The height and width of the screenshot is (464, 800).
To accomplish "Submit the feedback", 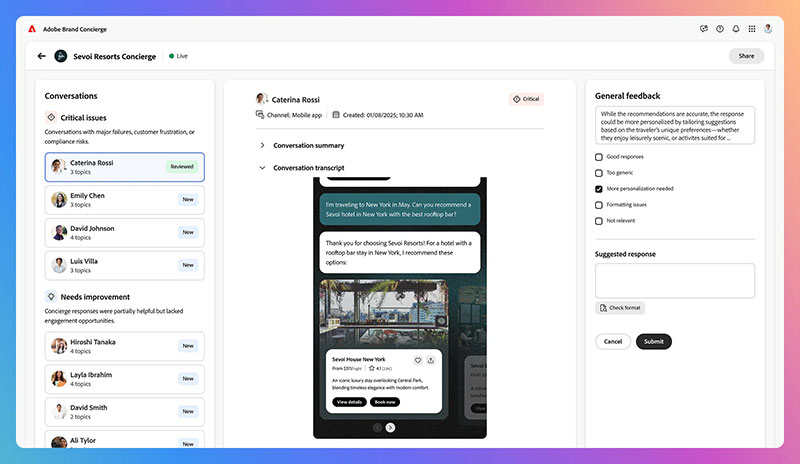I will [x=653, y=341].
